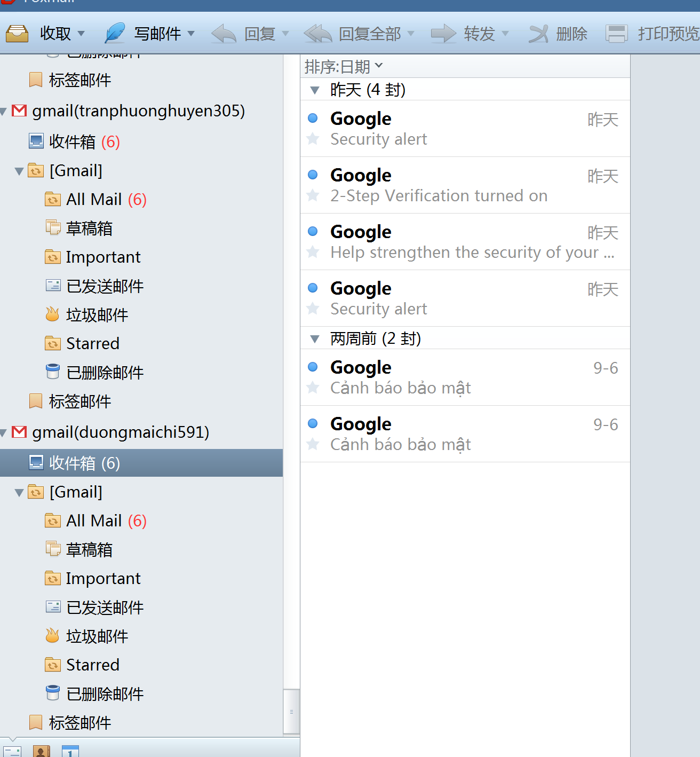Select Starred folder under duongmaichi591 account
Screen dimensions: 700x757
(92, 665)
